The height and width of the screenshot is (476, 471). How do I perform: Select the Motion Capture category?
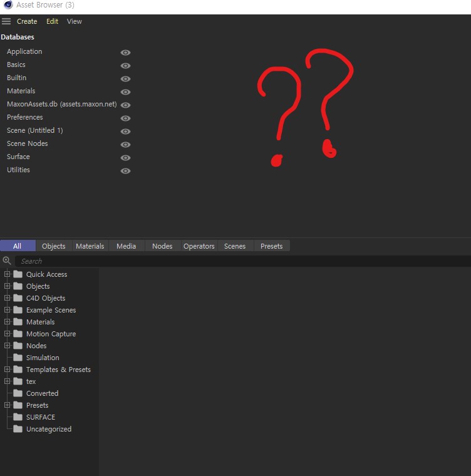coord(51,334)
